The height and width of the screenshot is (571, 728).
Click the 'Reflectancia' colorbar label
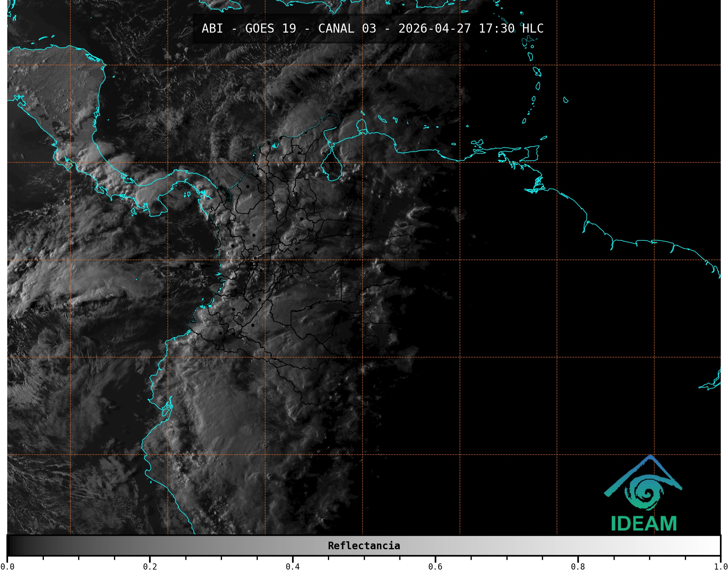[364, 546]
